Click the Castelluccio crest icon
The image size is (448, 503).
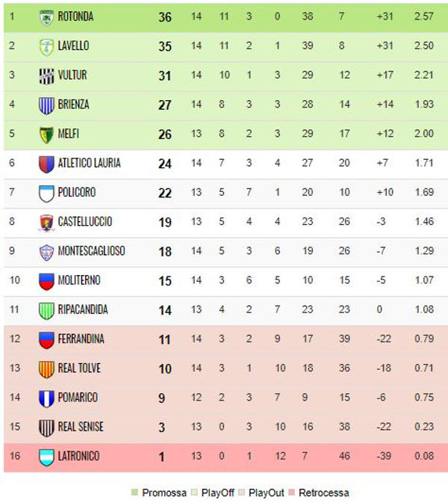46,223
